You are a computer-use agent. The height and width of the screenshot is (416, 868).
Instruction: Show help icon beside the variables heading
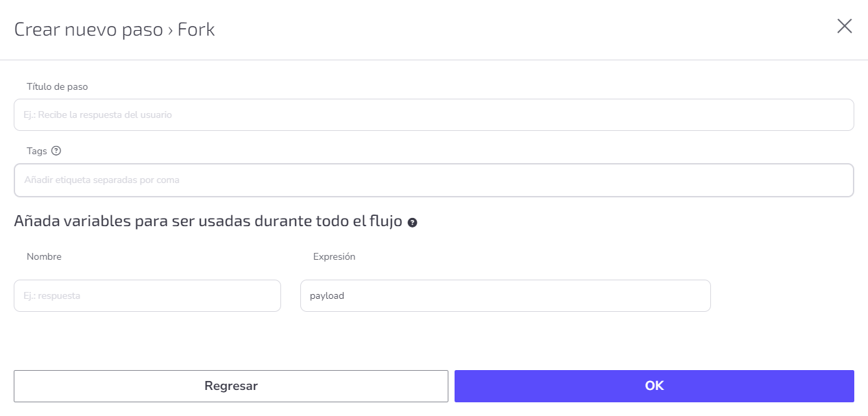click(412, 223)
